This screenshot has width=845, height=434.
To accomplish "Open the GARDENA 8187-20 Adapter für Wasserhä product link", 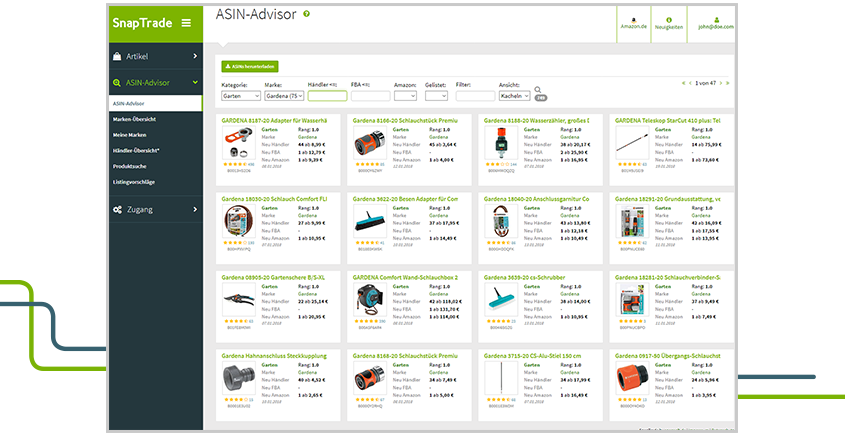I will coord(274,121).
